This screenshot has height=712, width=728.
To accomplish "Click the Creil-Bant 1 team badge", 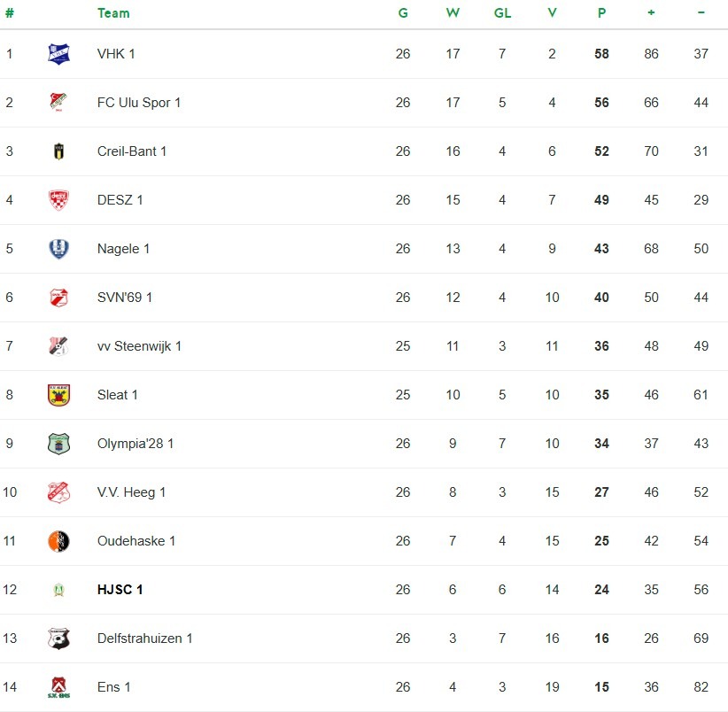I will (x=58, y=151).
